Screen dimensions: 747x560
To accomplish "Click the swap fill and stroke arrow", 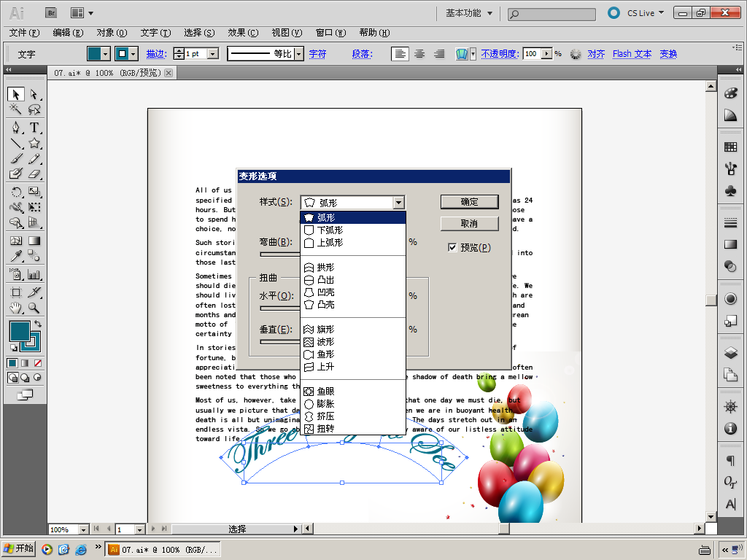I will [38, 323].
